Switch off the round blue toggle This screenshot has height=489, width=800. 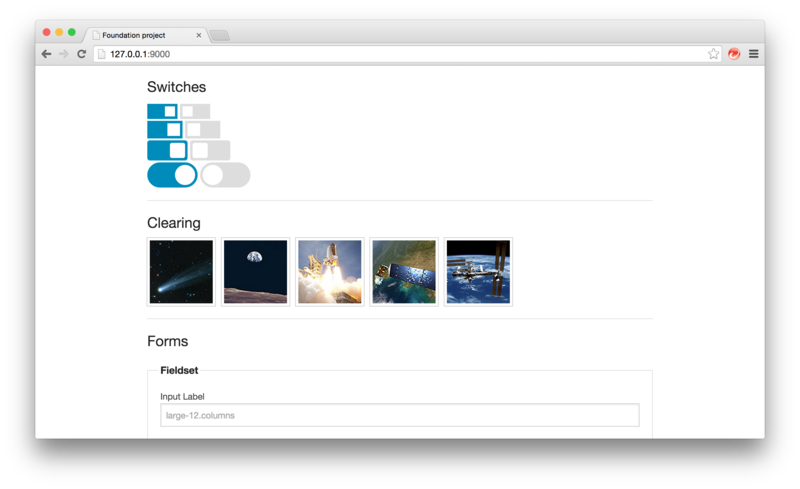172,175
